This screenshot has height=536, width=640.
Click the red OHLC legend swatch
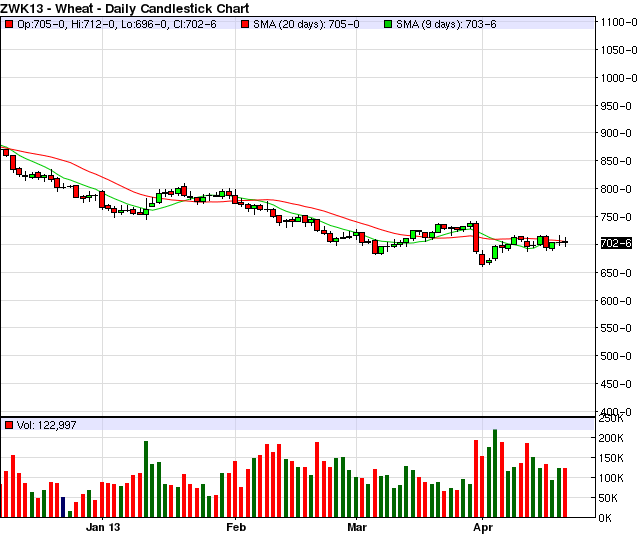[9, 24]
